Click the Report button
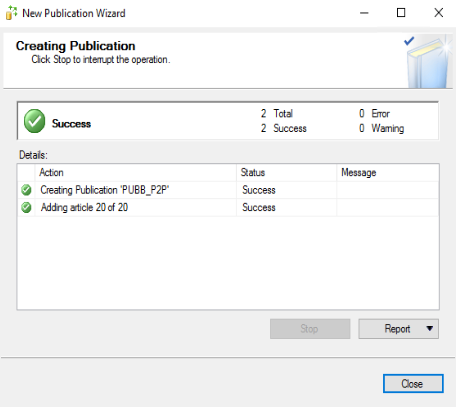456x407 pixels. click(x=398, y=329)
